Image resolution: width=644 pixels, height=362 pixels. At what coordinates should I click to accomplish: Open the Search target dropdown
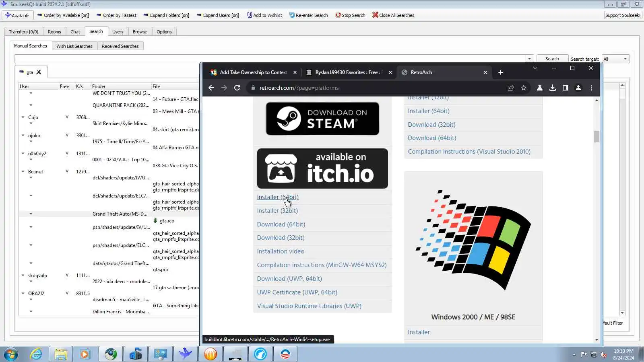(x=615, y=59)
